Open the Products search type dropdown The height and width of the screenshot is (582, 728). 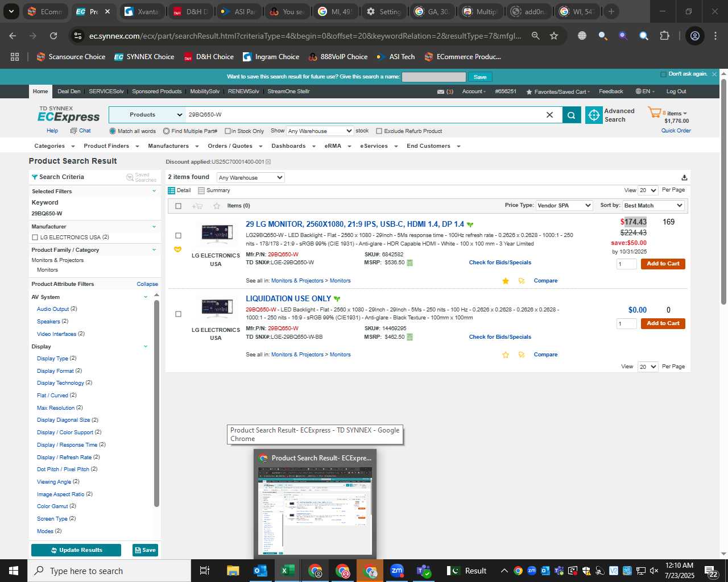(147, 115)
